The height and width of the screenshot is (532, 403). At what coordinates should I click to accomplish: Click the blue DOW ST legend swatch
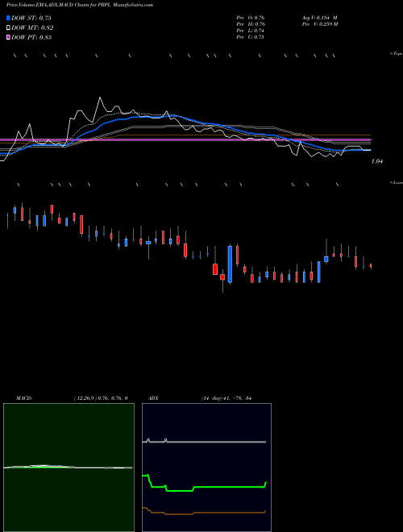tap(8, 18)
